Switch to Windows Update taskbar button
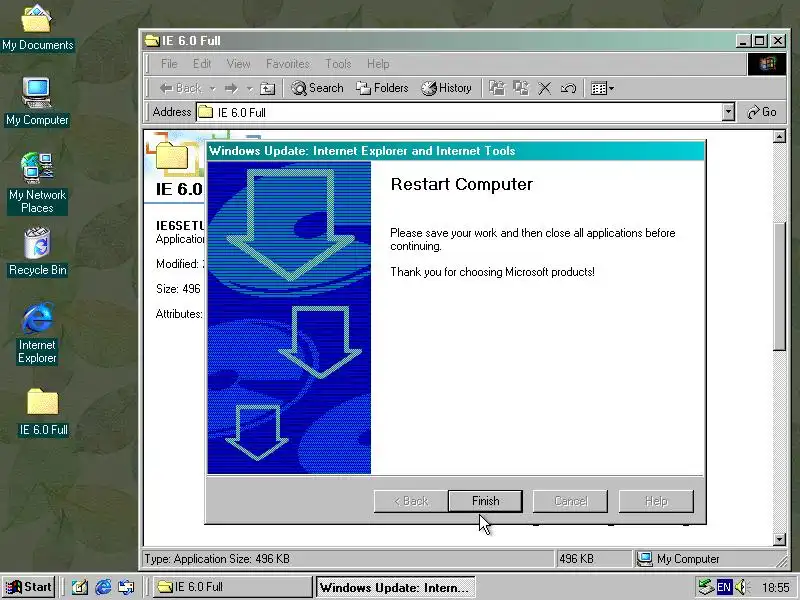Viewport: 800px width, 600px height. coord(395,587)
